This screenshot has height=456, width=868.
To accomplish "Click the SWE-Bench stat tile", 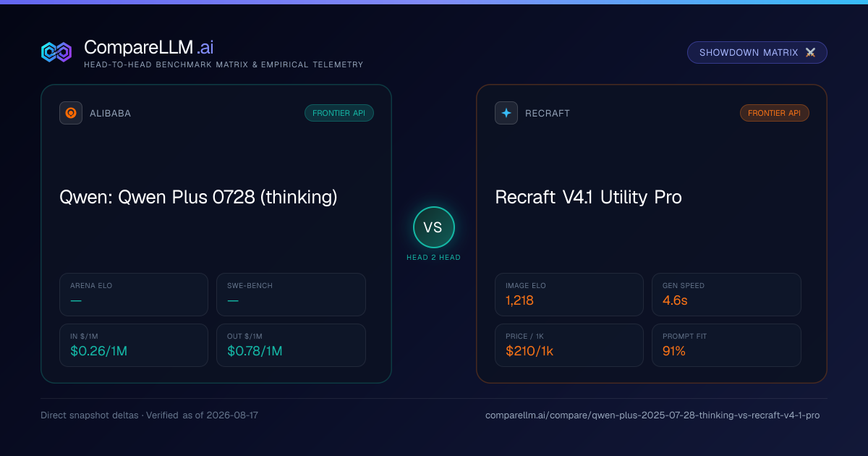I will tap(291, 295).
